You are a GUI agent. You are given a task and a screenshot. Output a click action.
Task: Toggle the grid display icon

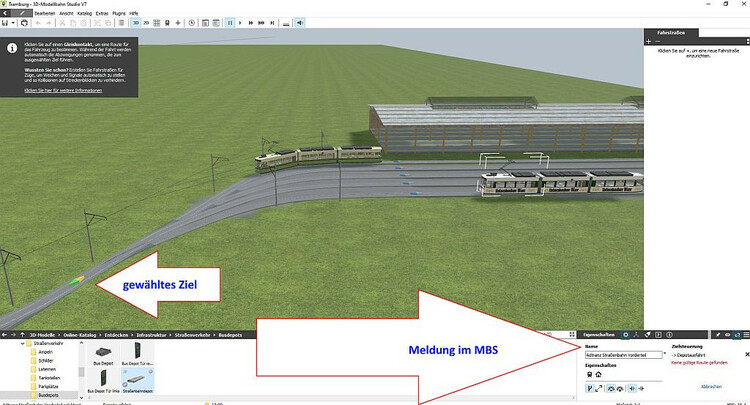point(156,23)
